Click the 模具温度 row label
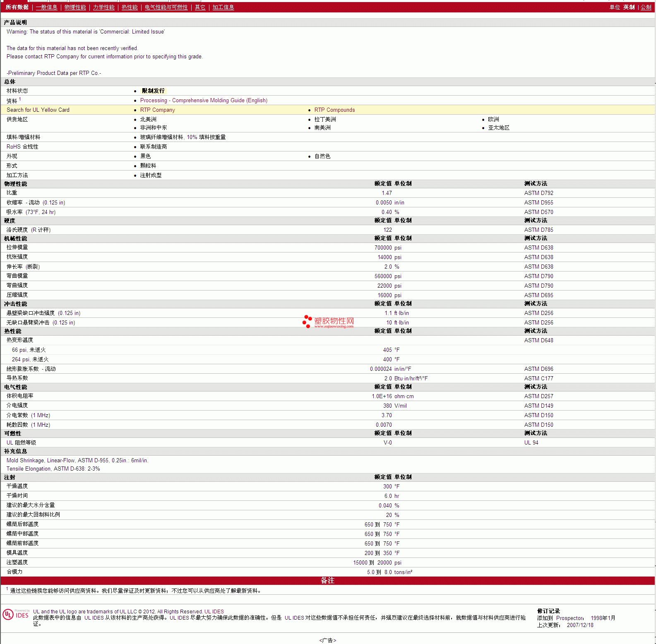656x644 pixels. pos(17,553)
